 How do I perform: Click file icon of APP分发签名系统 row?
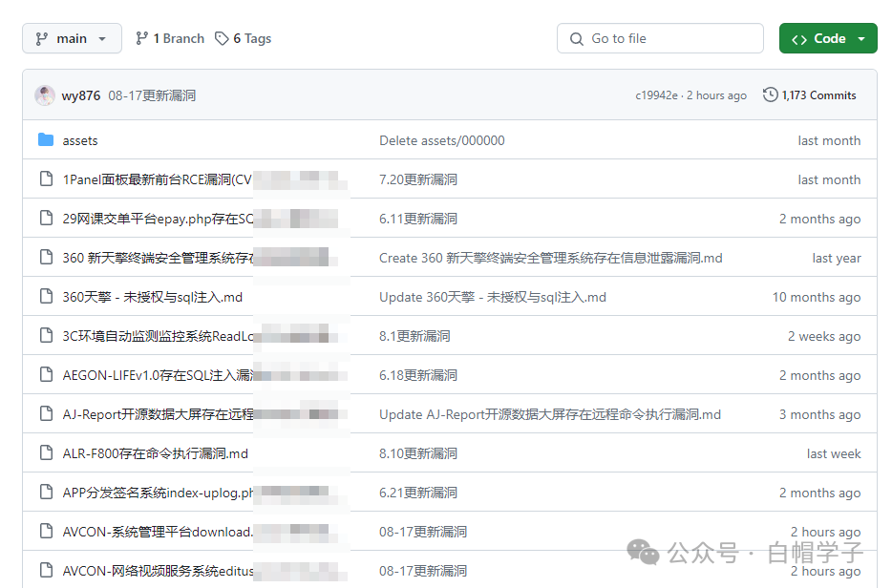point(46,493)
